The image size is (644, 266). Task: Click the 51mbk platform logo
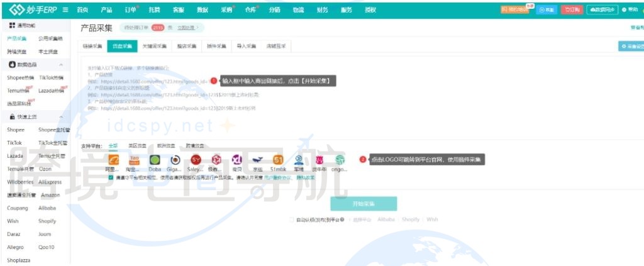278,160
